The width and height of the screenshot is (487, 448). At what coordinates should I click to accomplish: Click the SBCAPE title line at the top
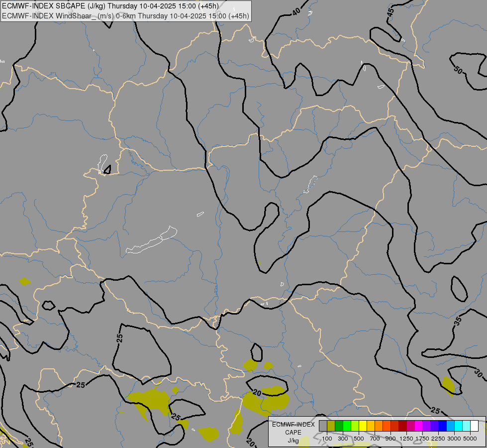[110, 6]
